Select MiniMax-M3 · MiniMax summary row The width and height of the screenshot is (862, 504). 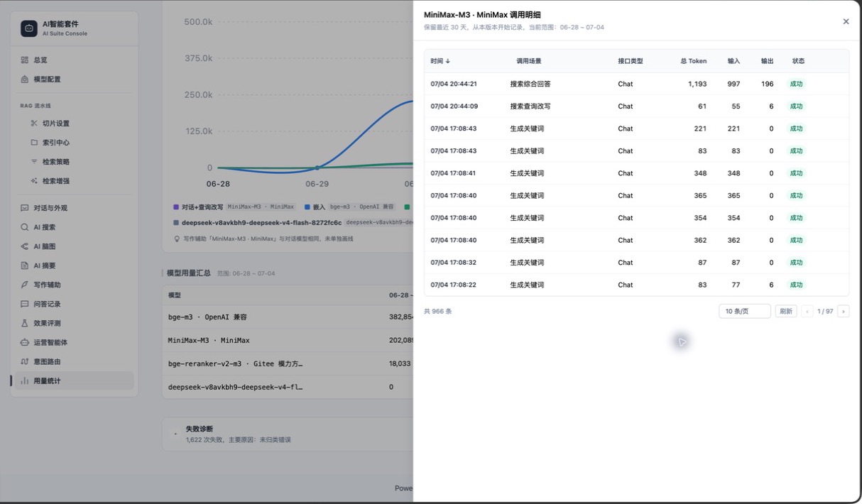click(x=288, y=340)
